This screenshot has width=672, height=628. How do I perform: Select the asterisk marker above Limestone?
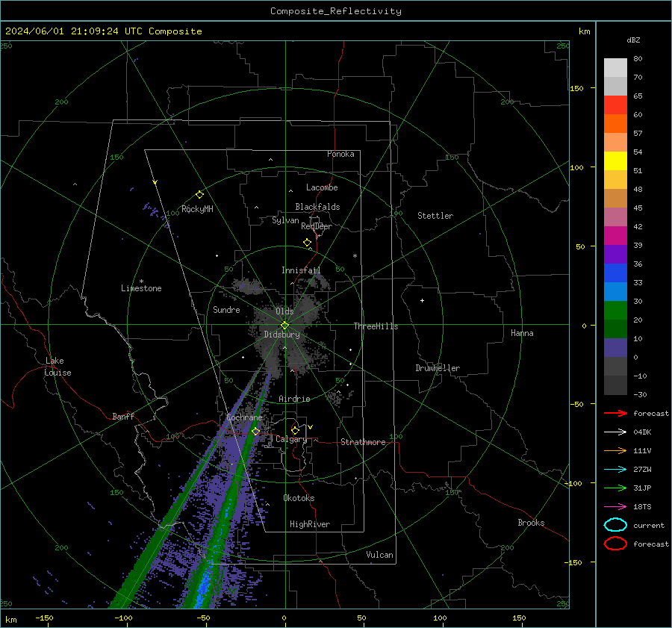pos(141,282)
